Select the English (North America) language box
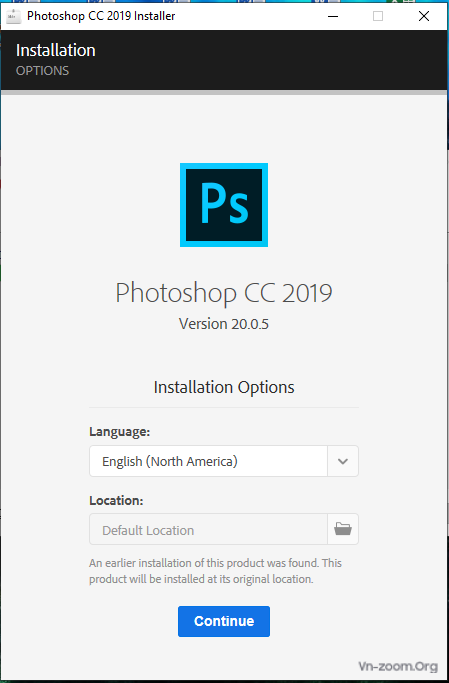Image resolution: width=449 pixels, height=683 pixels. tap(208, 461)
